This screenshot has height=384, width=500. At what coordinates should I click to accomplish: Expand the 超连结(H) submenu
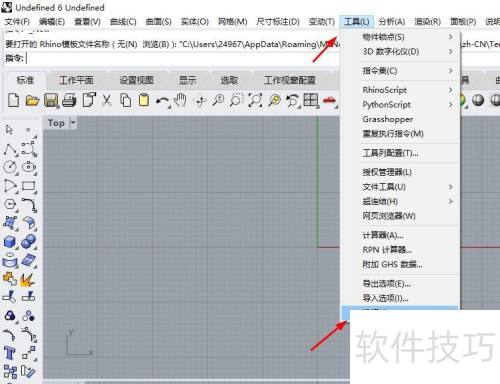coord(400,201)
